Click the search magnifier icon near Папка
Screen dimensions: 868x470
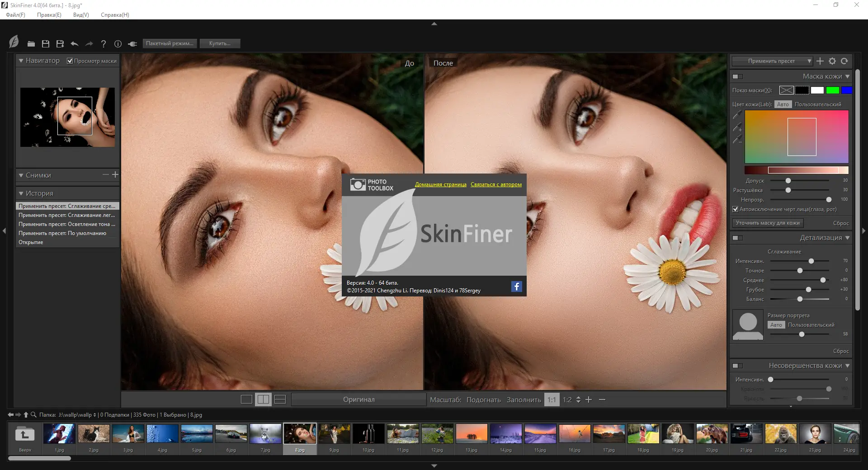click(33, 414)
